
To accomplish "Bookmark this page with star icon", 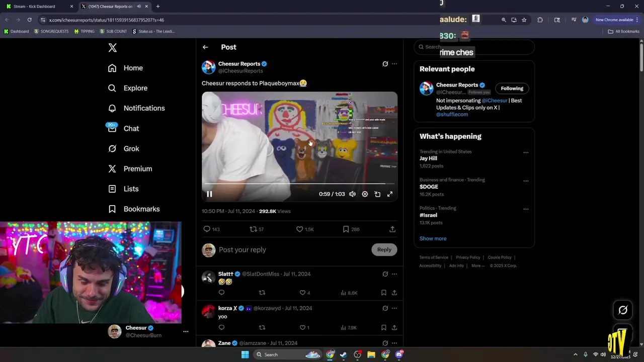I will pyautogui.click(x=524, y=20).
